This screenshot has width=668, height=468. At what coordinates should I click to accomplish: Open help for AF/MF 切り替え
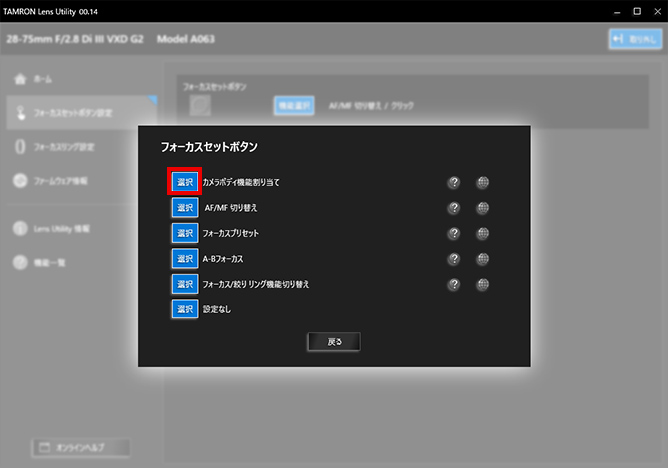(454, 208)
